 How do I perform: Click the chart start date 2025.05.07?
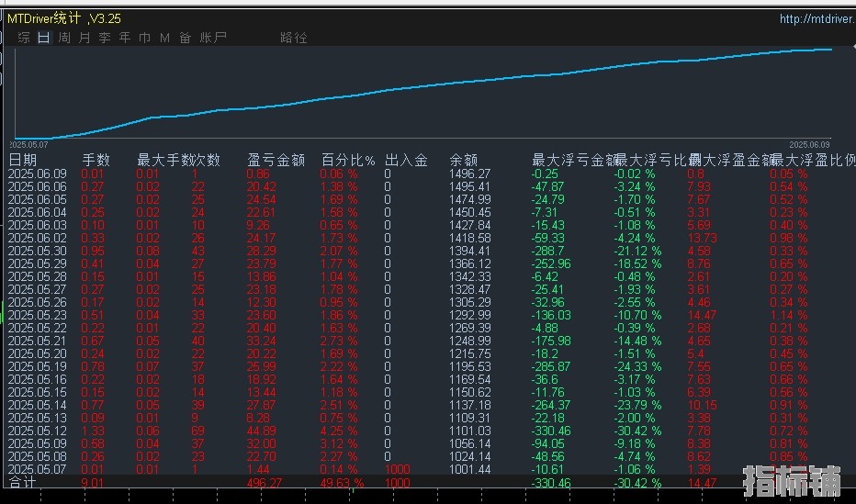(29, 145)
